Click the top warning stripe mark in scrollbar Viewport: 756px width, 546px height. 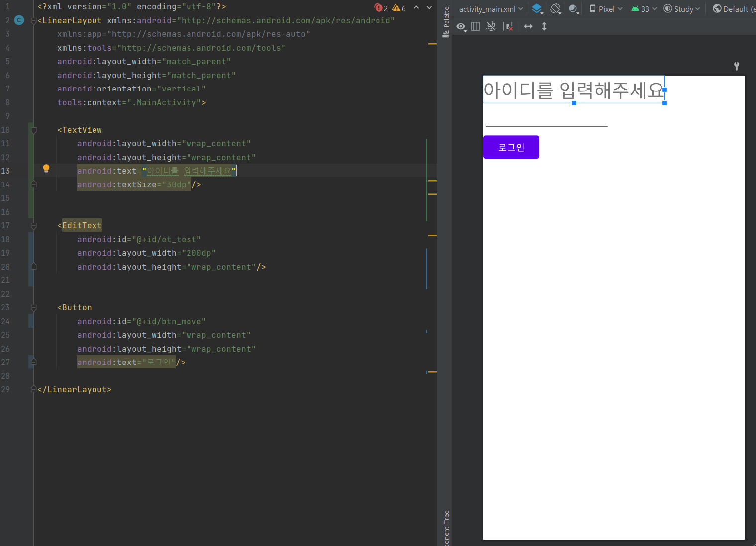[432, 44]
